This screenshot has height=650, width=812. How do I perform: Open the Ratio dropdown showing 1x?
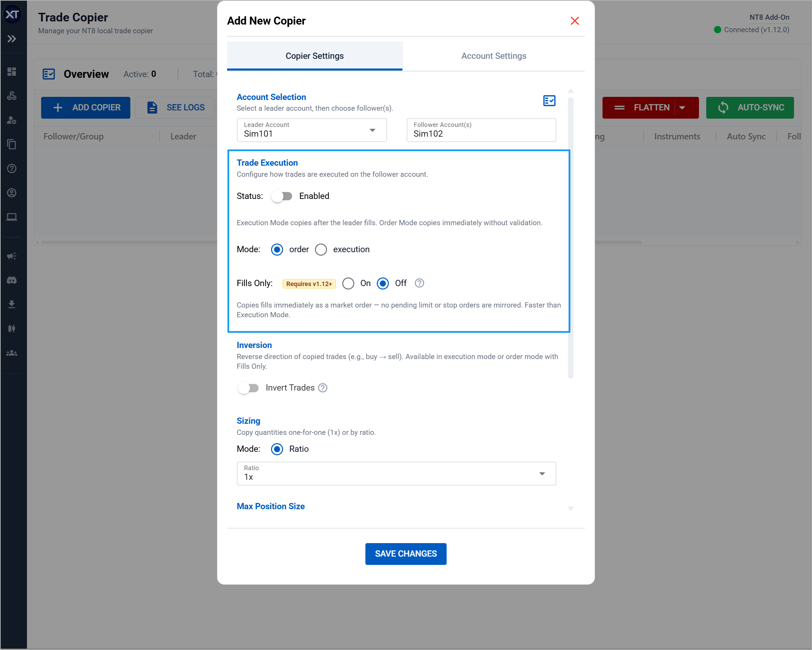coord(542,473)
